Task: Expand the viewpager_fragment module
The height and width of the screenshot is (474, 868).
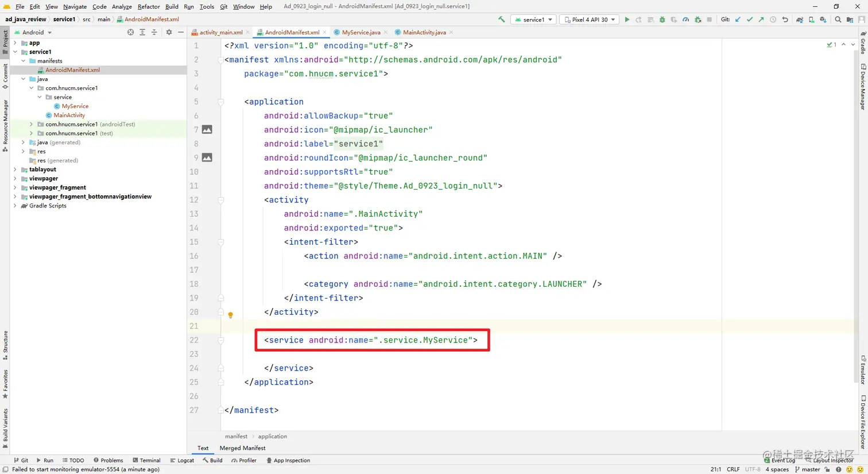Action: pyautogui.click(x=15, y=187)
